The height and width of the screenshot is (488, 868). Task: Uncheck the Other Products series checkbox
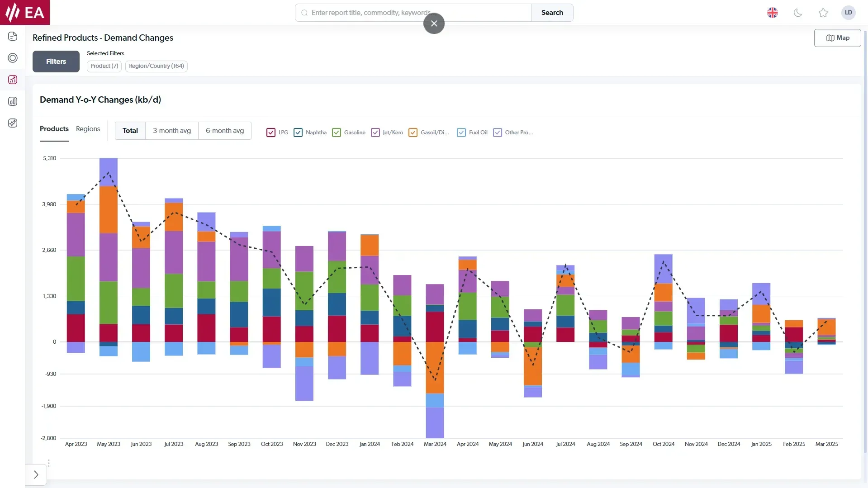click(x=498, y=133)
